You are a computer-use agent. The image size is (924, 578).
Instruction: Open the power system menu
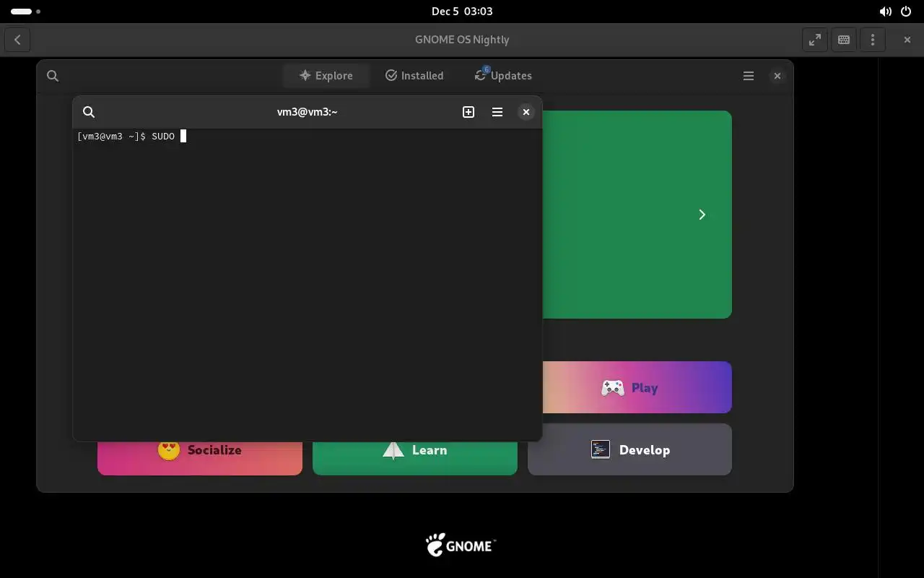tap(906, 12)
